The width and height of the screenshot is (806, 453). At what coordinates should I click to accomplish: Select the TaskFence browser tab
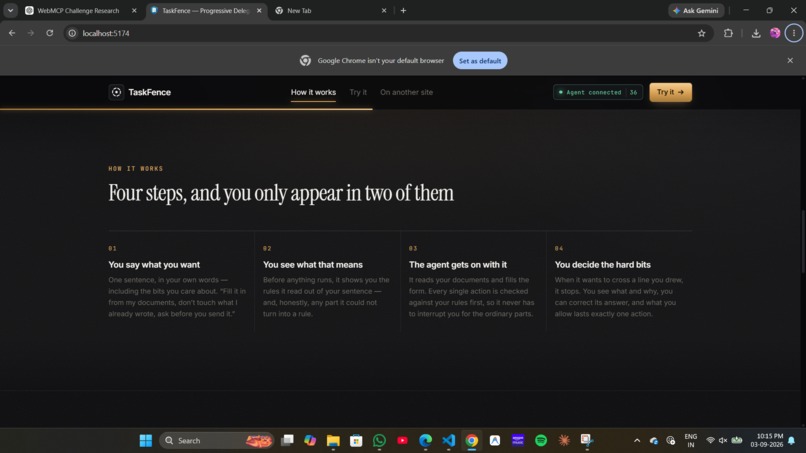(x=206, y=10)
